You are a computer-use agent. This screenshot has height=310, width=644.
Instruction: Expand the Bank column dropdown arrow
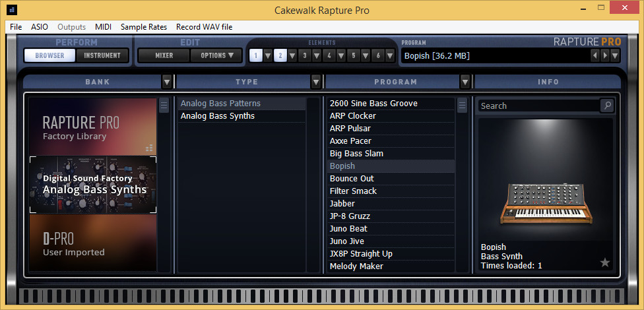pos(167,82)
